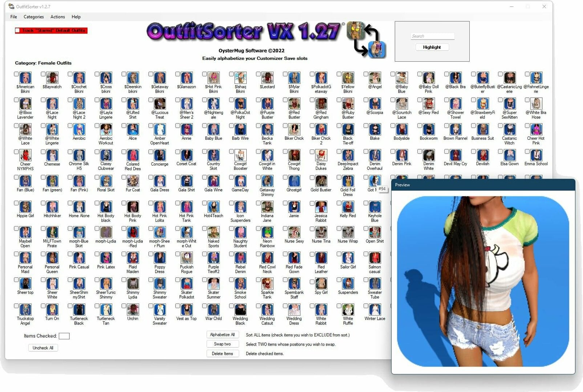Viewport: 583px width, 392px height.
Task: Select the Plaid Maiden outfit icon
Action: [x=133, y=258]
